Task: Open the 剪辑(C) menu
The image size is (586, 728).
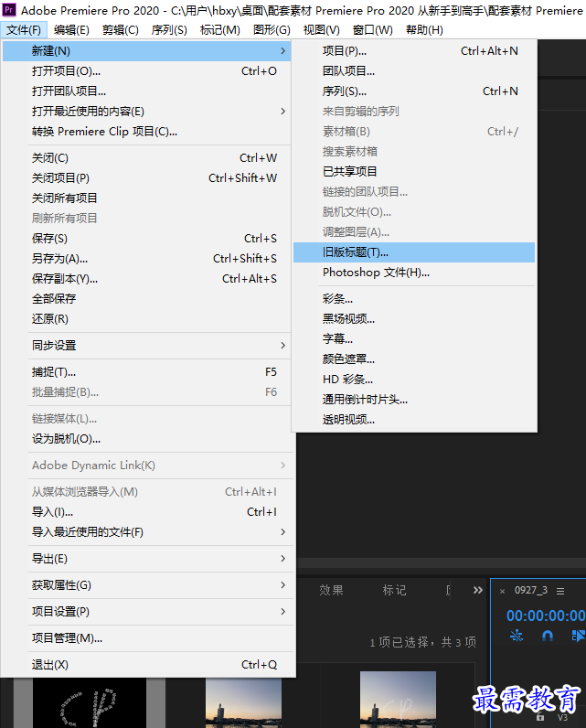Action: pos(120,30)
